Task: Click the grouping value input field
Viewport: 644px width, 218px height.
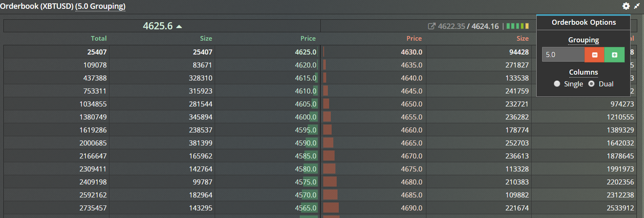Action: tap(563, 54)
